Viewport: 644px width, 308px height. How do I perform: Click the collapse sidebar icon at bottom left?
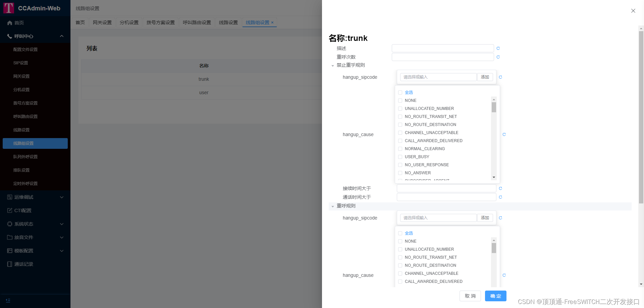(x=8, y=300)
